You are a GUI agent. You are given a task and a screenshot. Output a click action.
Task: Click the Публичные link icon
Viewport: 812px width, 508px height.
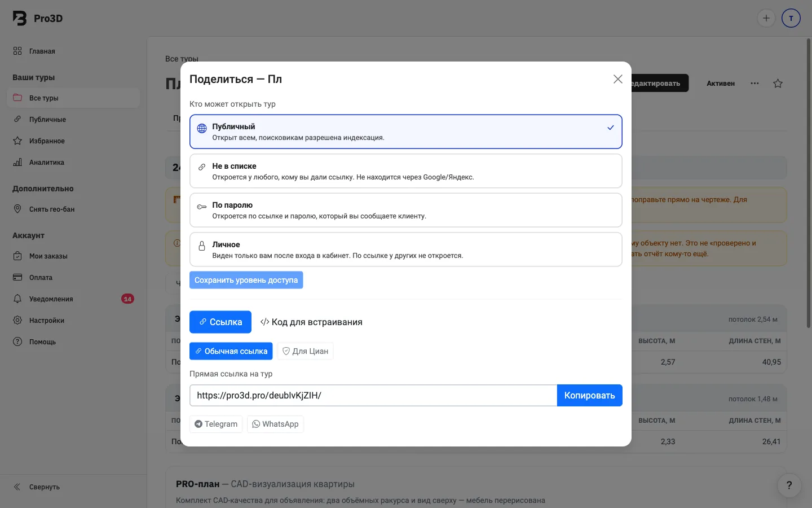(x=17, y=119)
